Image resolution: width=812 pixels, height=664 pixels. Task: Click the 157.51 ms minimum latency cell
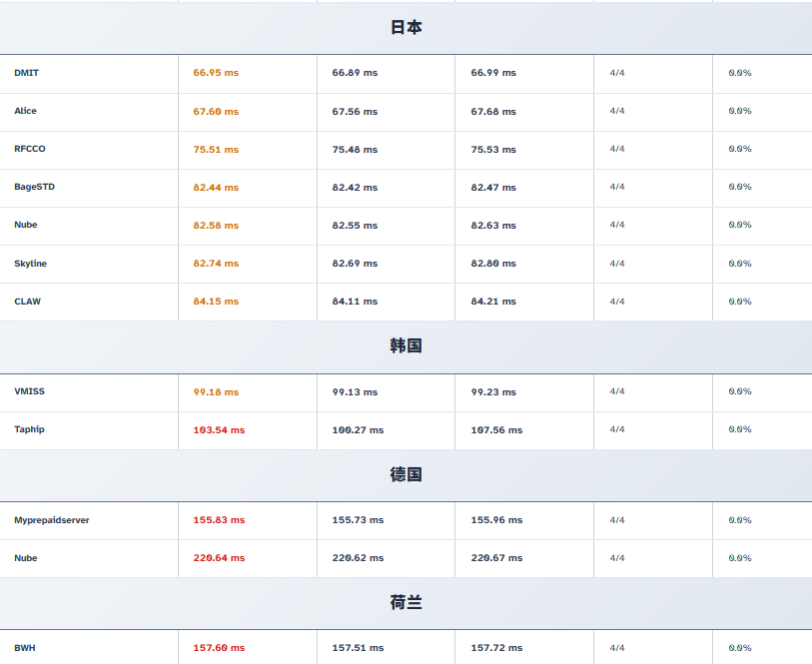[358, 648]
